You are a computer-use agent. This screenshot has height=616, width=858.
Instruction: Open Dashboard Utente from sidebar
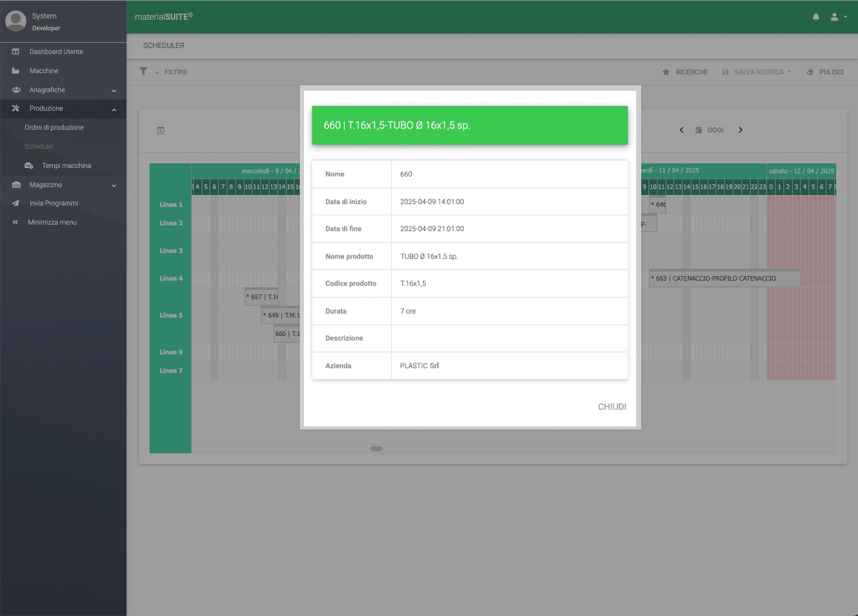(56, 51)
